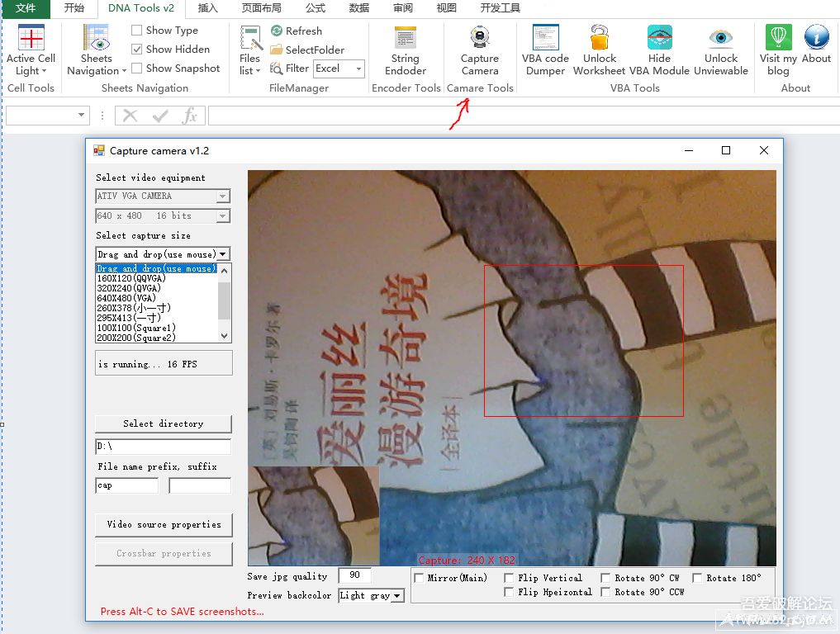Click the Save jpg quality field
Viewport: 840px width, 634px height.
[354, 575]
